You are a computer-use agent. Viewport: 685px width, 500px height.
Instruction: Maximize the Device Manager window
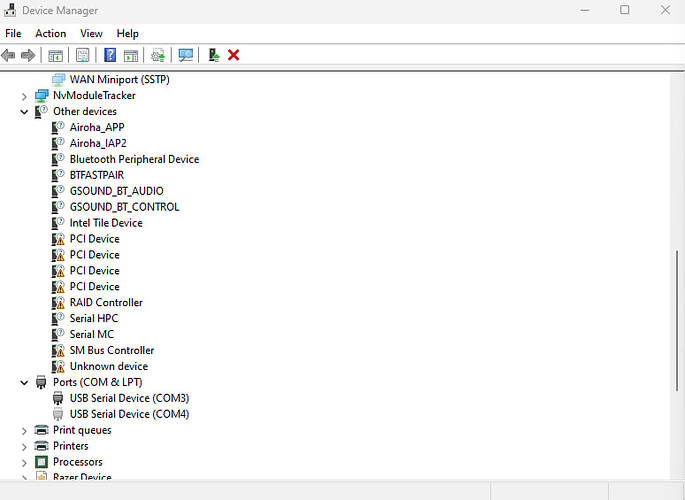[x=625, y=10]
